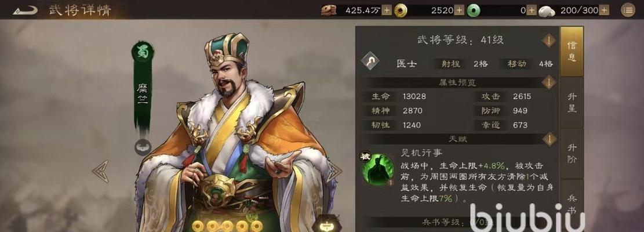Viewport: 644px width, 232px height.
Task: Tap the round icon below 糜竺 name banner
Action: (143, 147)
